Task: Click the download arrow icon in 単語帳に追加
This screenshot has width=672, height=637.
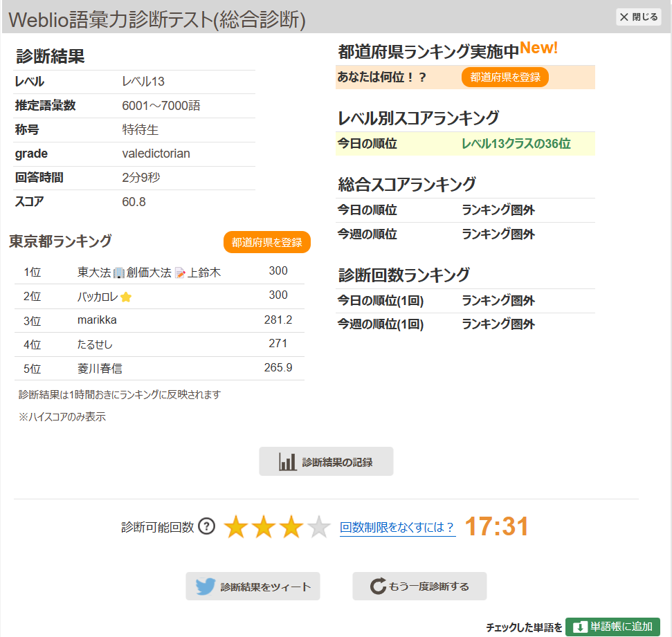Action: pyautogui.click(x=579, y=627)
